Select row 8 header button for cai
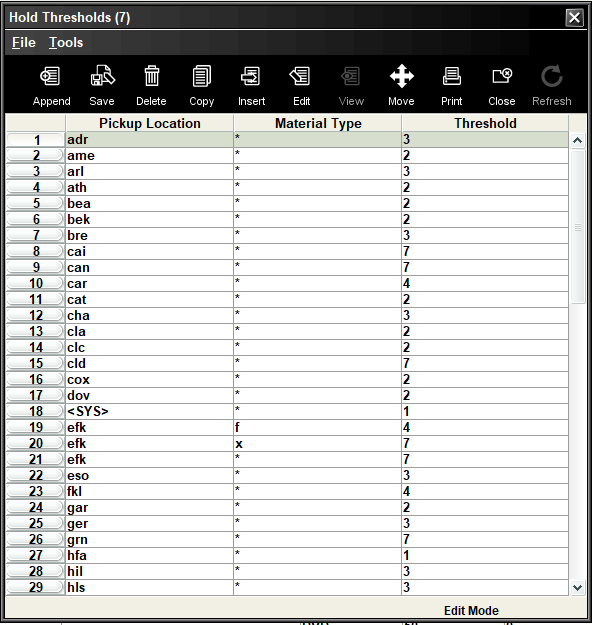592x625 pixels. coord(35,252)
